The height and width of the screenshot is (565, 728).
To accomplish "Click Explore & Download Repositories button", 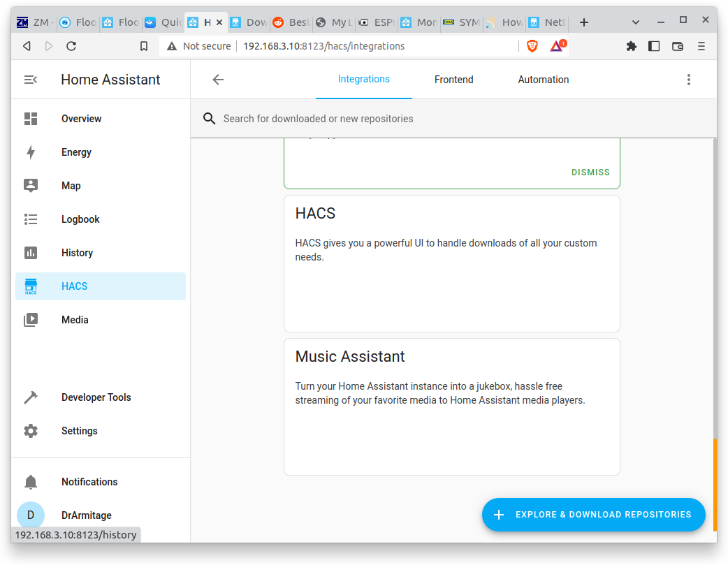I will [x=593, y=515].
